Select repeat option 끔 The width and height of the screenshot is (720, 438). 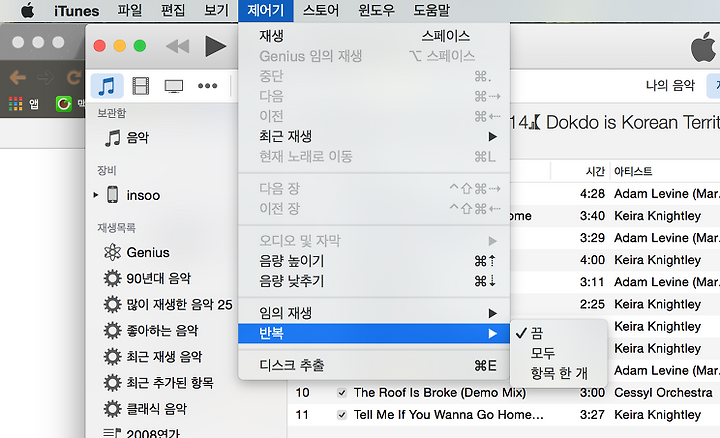(558, 333)
